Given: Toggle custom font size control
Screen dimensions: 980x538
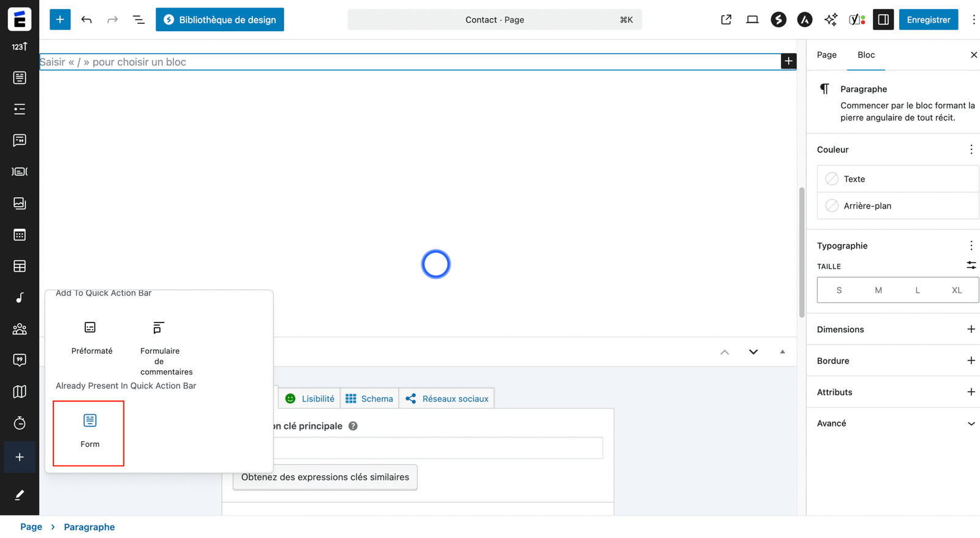Looking at the screenshot, I should (x=971, y=266).
